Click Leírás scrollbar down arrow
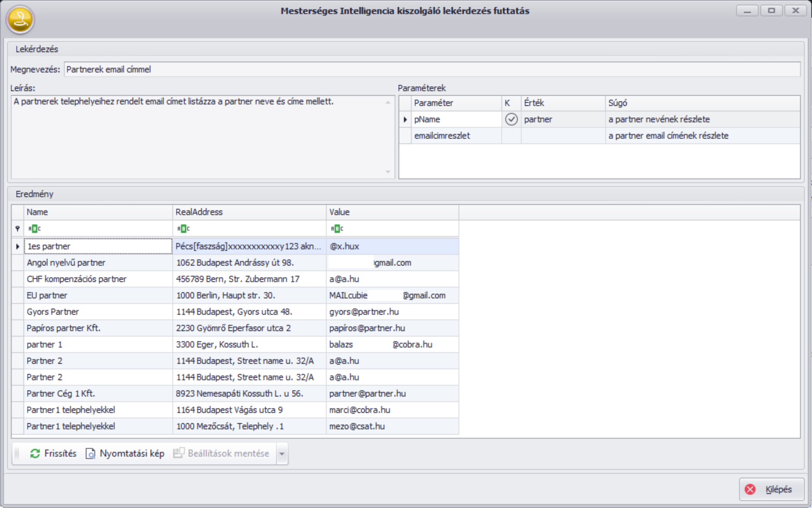The width and height of the screenshot is (812, 508). [x=388, y=171]
